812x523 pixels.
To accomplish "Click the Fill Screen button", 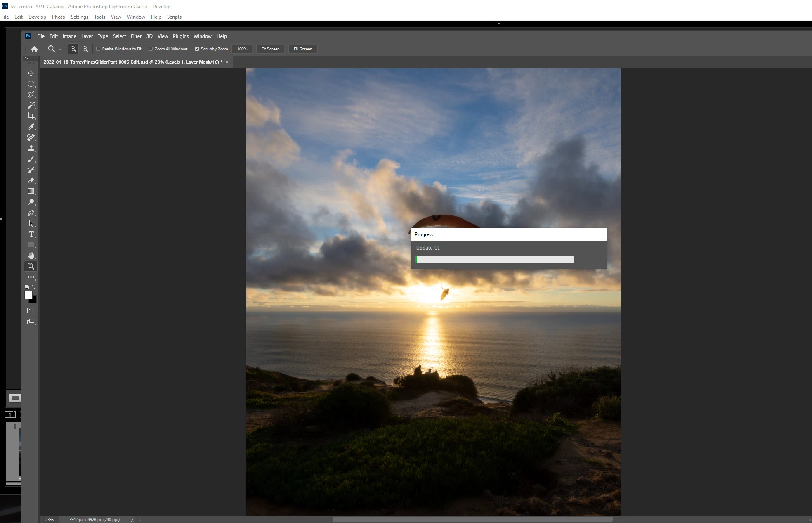I will pyautogui.click(x=302, y=49).
